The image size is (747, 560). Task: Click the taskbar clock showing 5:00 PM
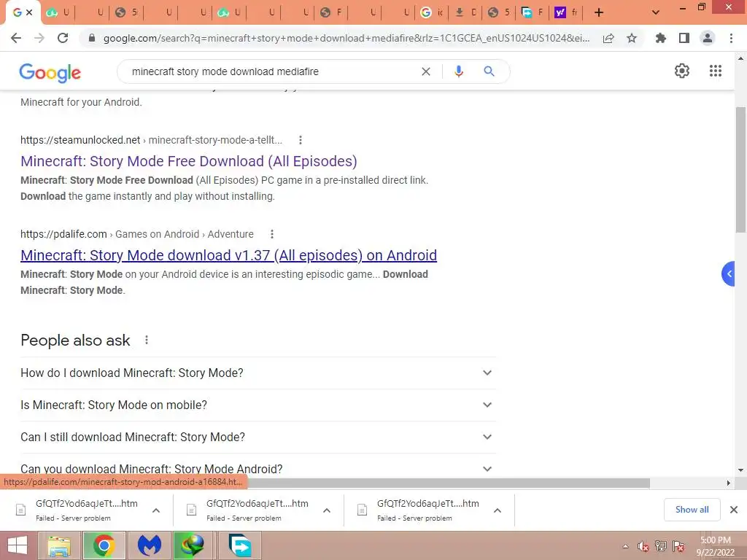click(x=715, y=546)
